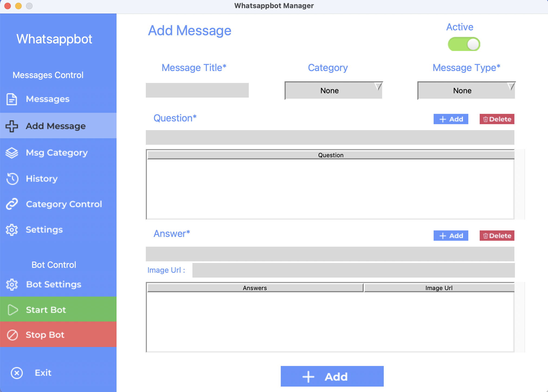Focus the Answer text input field

coord(330,254)
